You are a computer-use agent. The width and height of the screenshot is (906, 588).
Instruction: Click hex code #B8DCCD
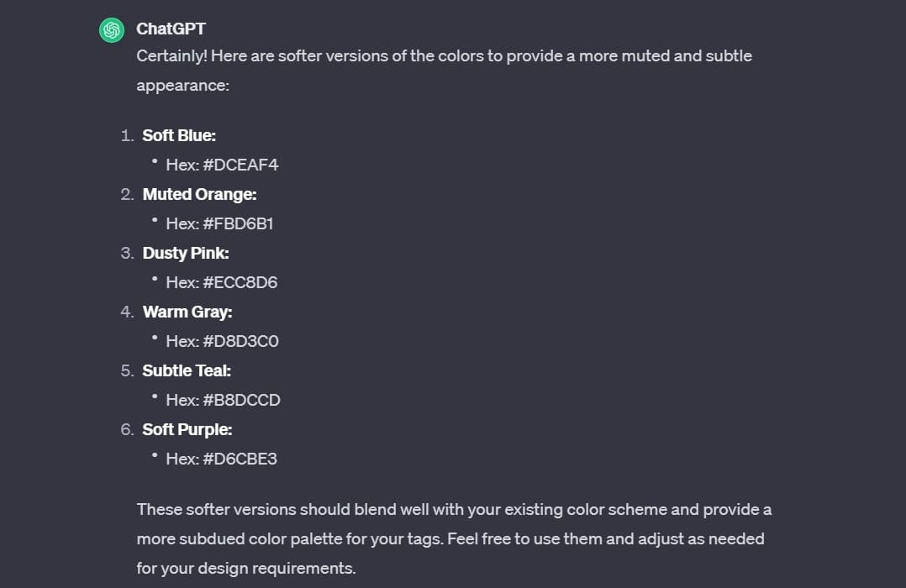(241, 400)
